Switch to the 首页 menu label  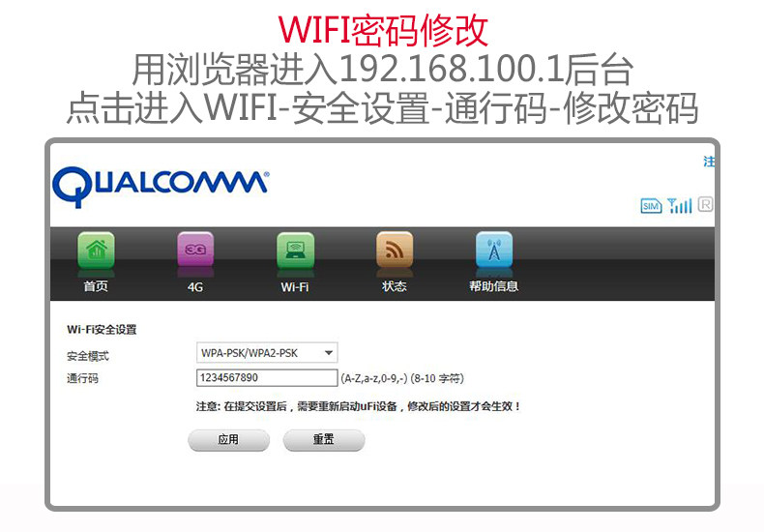(96, 286)
